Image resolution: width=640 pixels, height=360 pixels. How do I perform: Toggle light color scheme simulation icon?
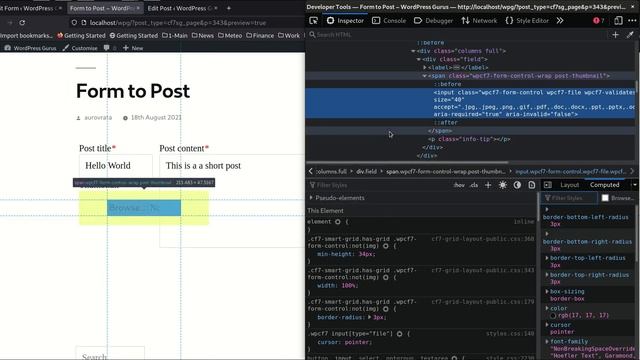(x=502, y=185)
